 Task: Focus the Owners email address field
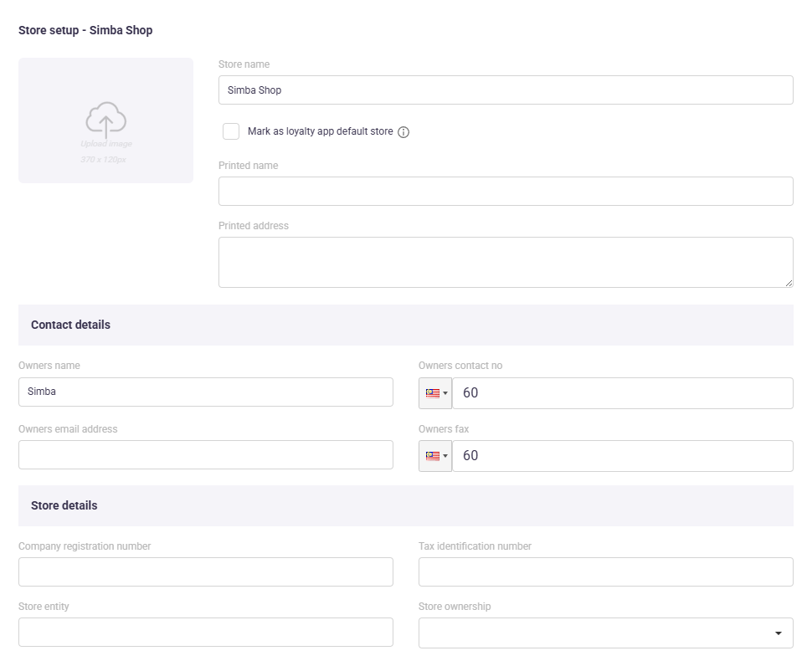point(205,454)
